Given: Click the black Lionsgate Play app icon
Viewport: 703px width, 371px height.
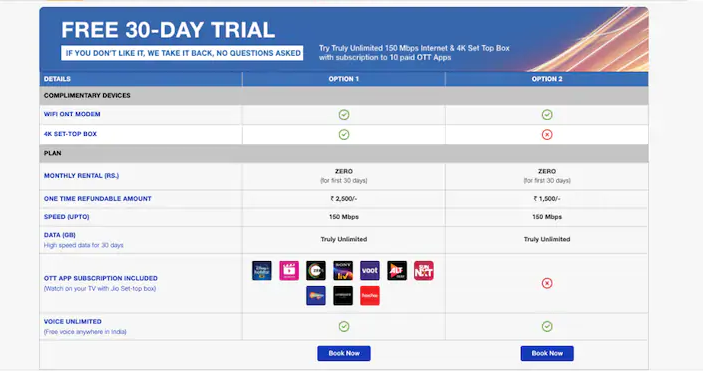Looking at the screenshot, I should [343, 296].
